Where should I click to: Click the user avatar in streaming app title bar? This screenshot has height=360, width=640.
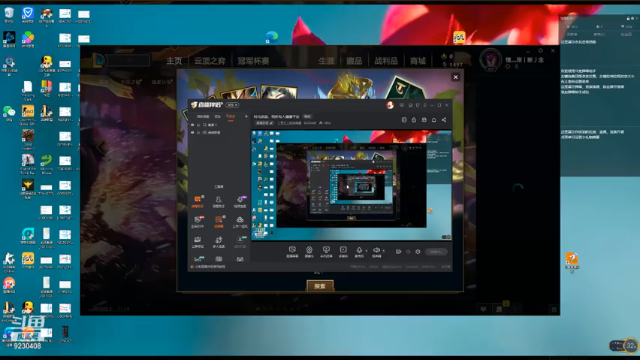(390, 105)
